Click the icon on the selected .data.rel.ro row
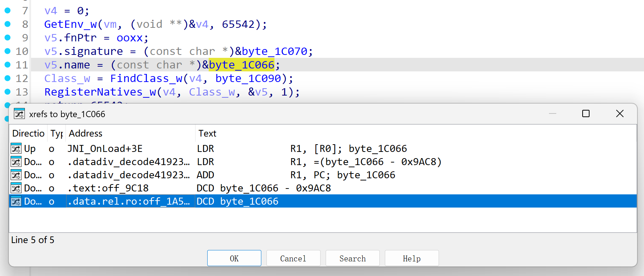 point(16,201)
